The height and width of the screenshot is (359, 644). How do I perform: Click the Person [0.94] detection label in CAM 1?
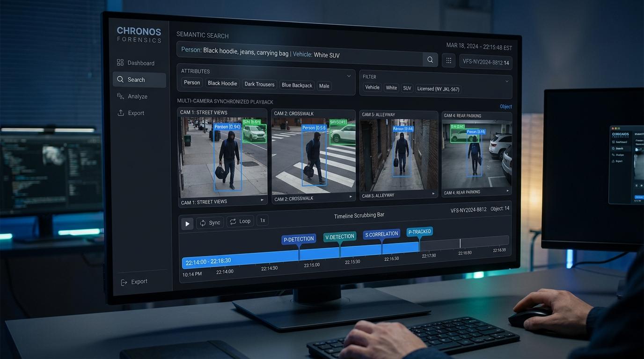(227, 127)
